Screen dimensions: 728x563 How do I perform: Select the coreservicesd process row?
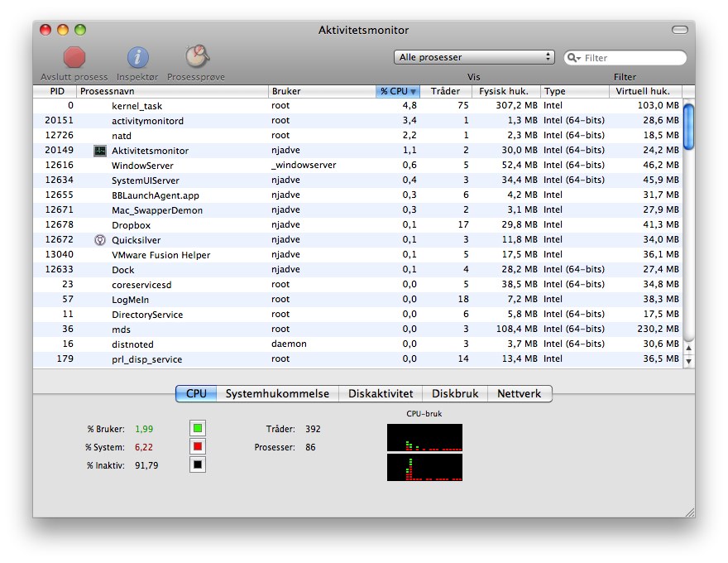click(x=358, y=284)
